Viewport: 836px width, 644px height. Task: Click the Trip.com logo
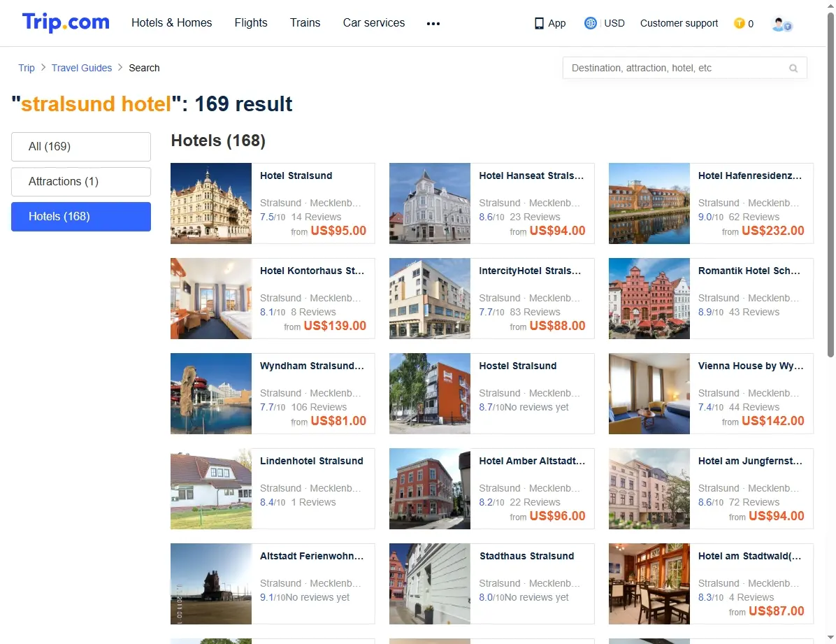66,22
